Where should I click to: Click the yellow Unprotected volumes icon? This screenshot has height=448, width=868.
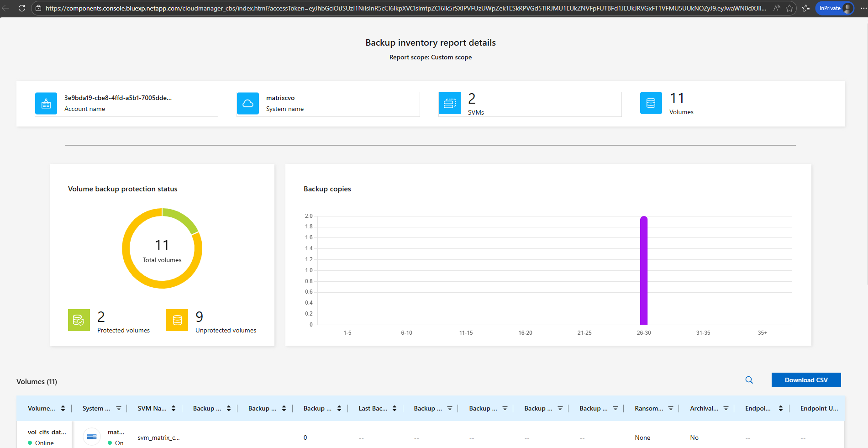[177, 320]
